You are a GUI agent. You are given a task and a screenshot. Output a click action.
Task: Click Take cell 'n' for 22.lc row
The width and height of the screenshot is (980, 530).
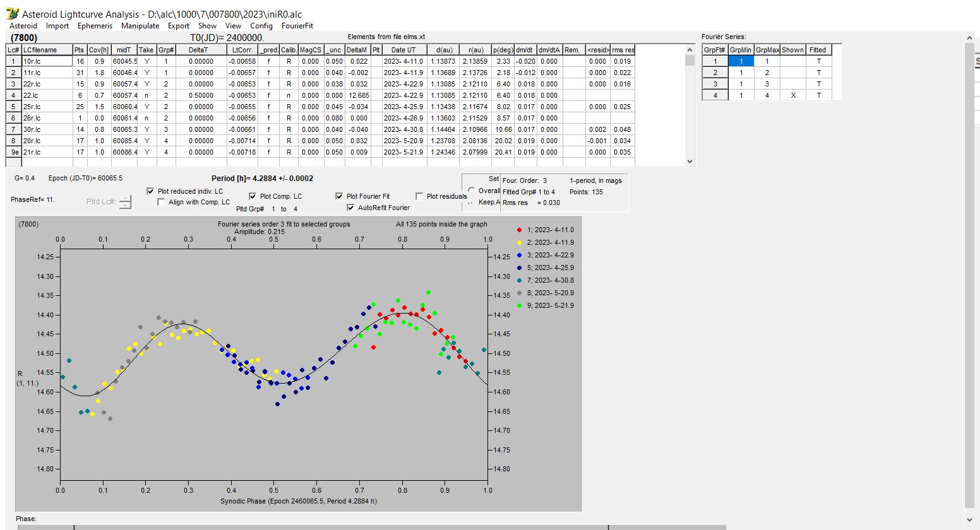coord(146,95)
